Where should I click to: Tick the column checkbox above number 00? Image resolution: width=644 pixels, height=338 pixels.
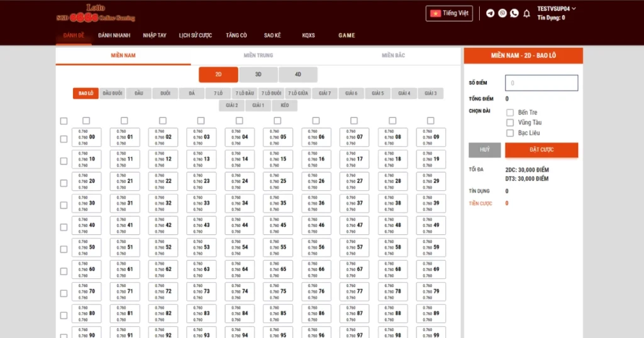(86, 121)
